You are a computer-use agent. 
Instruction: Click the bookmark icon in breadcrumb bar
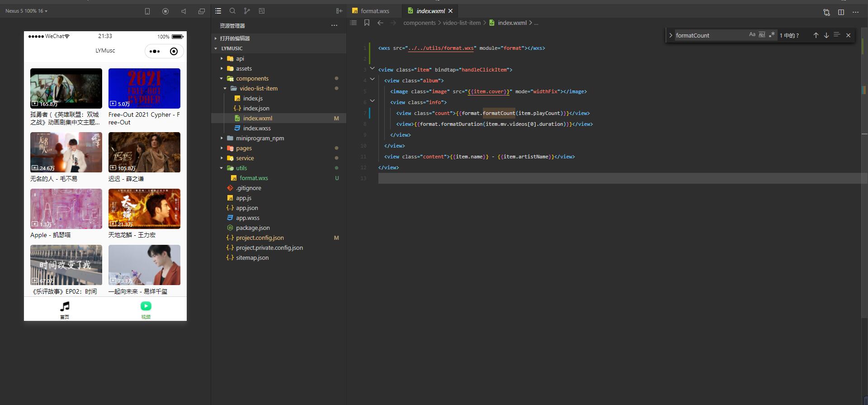click(x=367, y=23)
